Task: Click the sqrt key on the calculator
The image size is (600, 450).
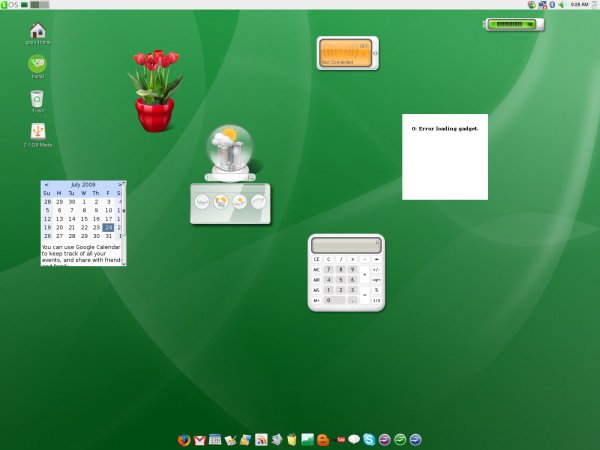Action: coord(377,280)
